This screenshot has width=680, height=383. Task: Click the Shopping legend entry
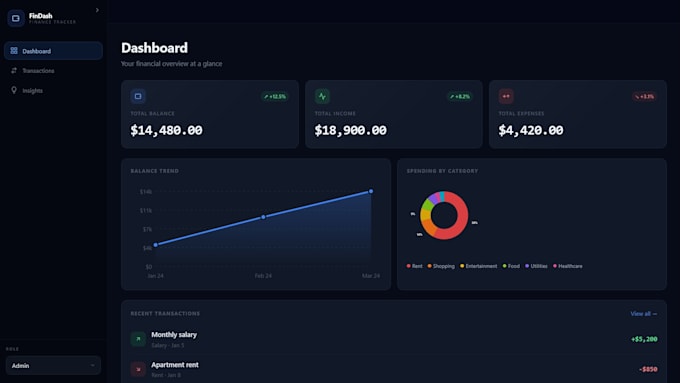tap(441, 266)
